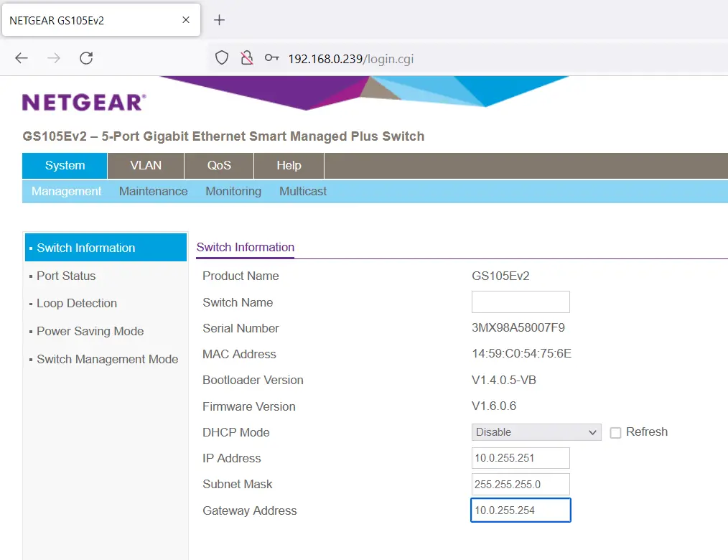This screenshot has width=728, height=560.
Task: Reload the page with the refresh icon
Action: (x=86, y=58)
